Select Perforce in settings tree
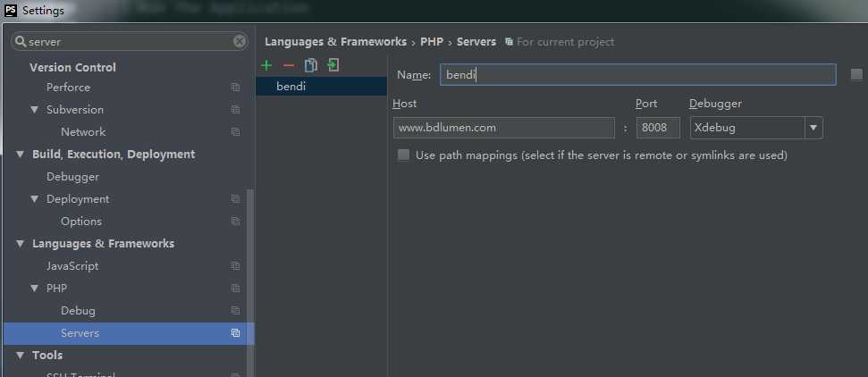 68,88
